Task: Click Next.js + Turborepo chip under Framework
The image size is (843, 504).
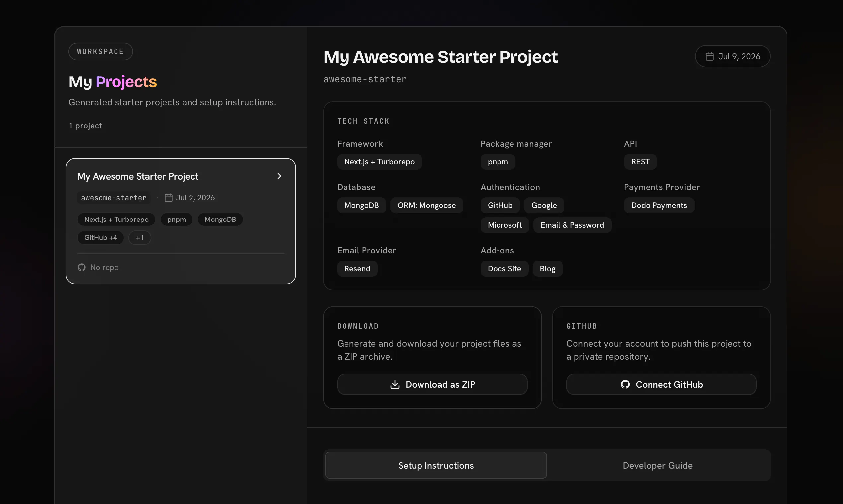Action: click(379, 162)
